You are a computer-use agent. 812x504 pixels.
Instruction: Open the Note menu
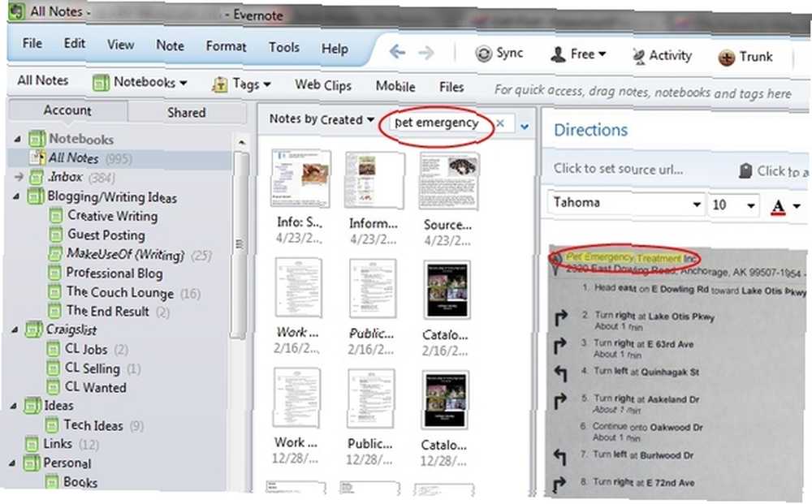click(171, 46)
